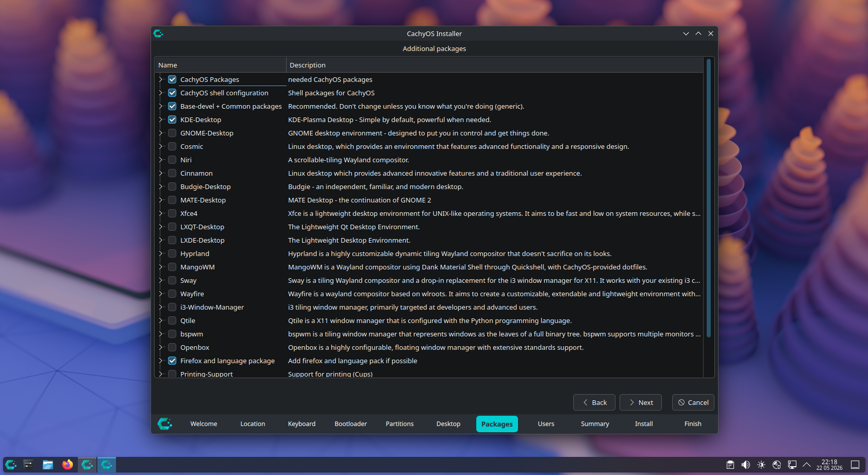The width and height of the screenshot is (868, 475).
Task: Cancel the installation
Action: 693,402
